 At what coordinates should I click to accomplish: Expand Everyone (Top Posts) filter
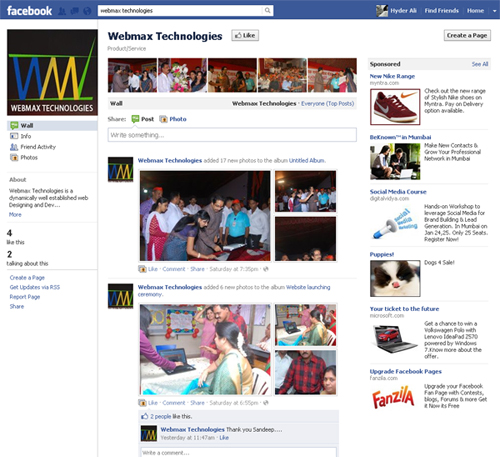327,104
